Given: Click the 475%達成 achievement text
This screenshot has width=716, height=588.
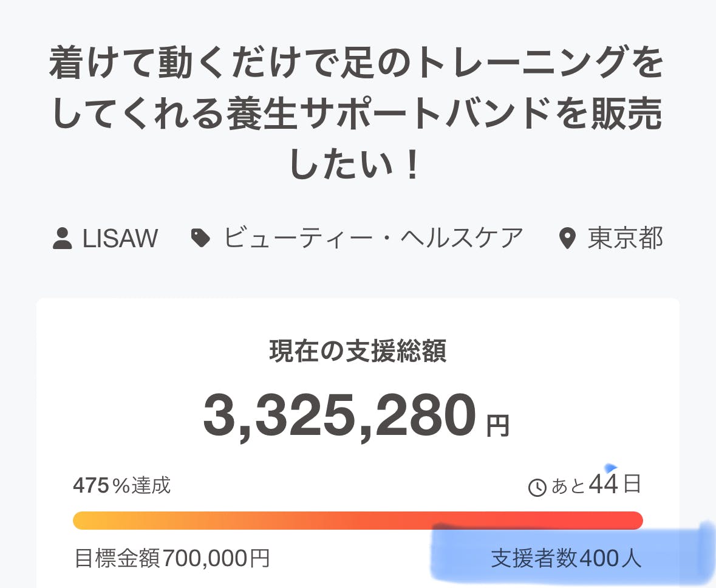Looking at the screenshot, I should (x=121, y=485).
